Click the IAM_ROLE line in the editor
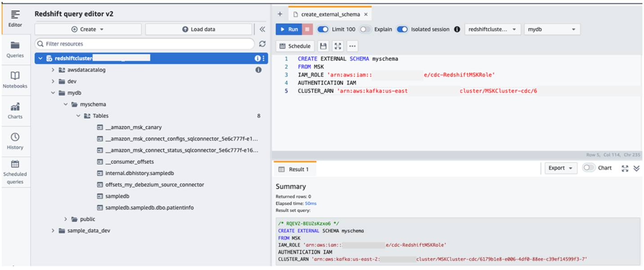Image resolution: width=644 pixels, height=270 pixels. click(x=396, y=75)
